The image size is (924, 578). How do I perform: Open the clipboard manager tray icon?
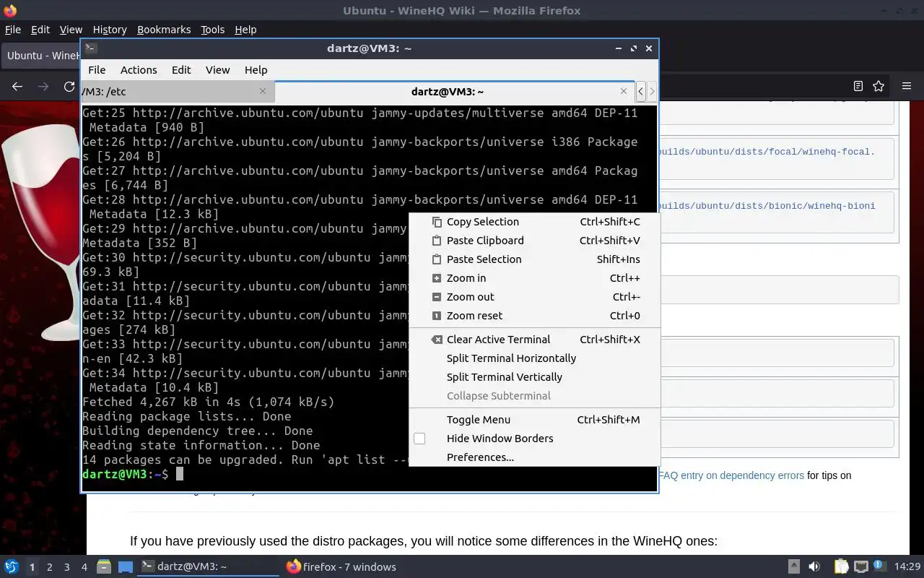[841, 566]
